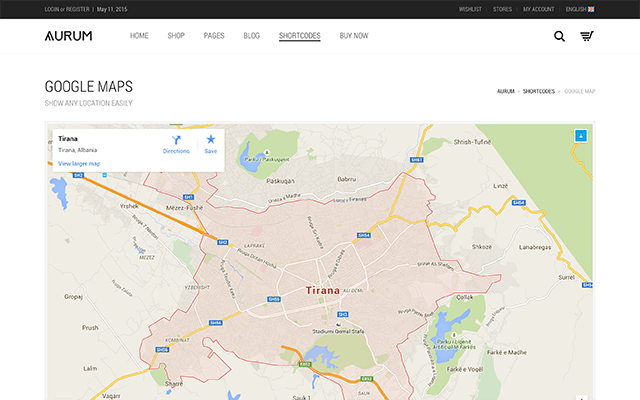Screen dimensions: 640x400
Task: Open the SHORTCODES menu
Action: point(300,36)
